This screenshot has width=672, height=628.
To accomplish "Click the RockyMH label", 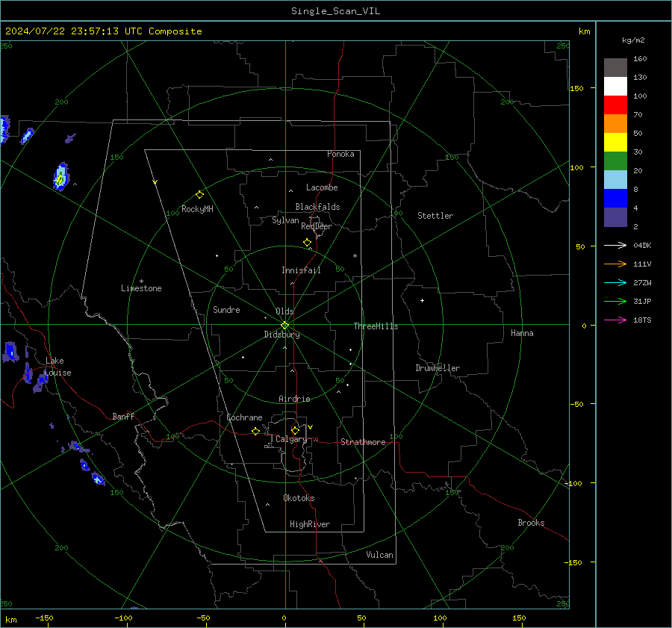I will [197, 209].
